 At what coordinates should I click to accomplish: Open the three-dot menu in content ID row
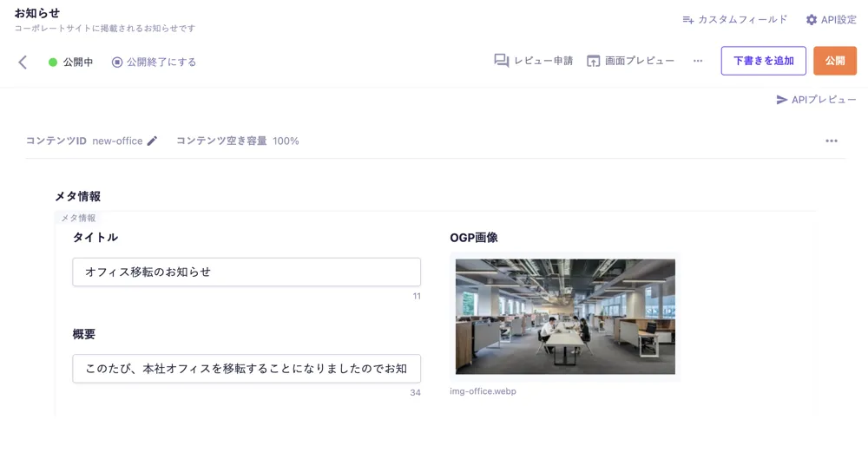(x=832, y=141)
